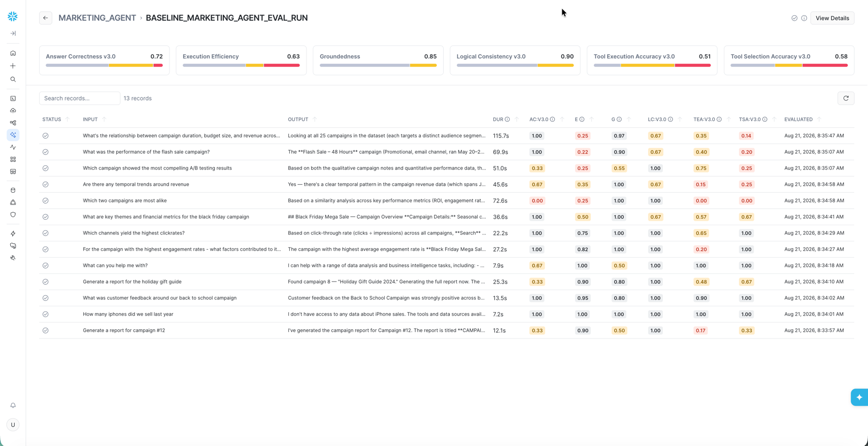
Task: Open the lightning bolt Compute sidebar icon
Action: click(13, 233)
